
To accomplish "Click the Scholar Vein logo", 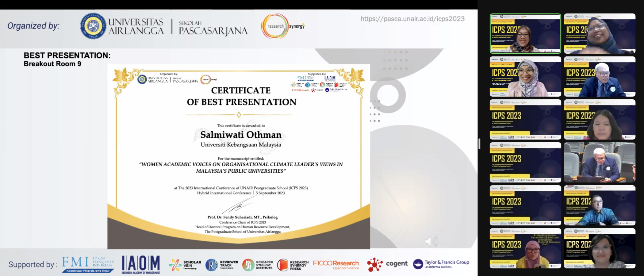I will [185, 265].
